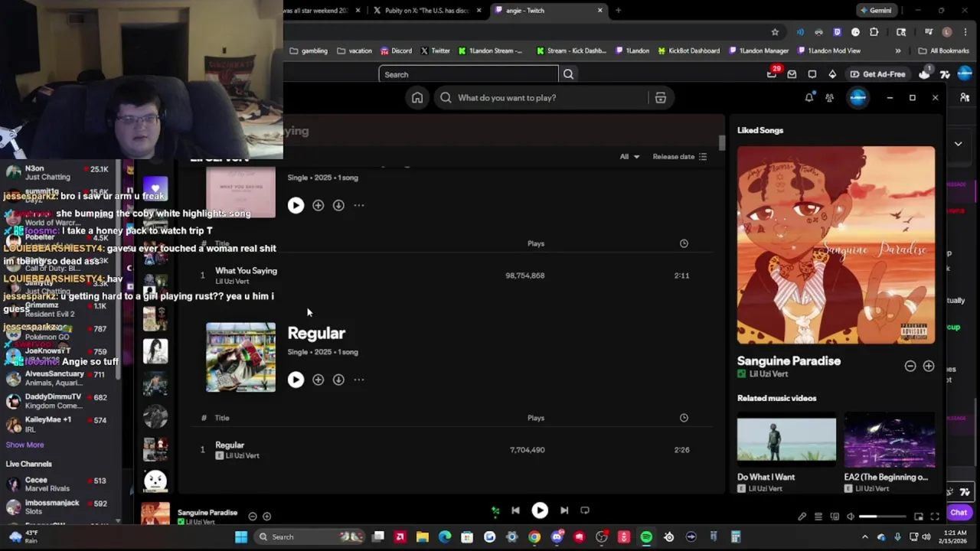This screenshot has width=980, height=551.
Task: Open KickBot Dashboard bookmark
Action: click(x=688, y=51)
